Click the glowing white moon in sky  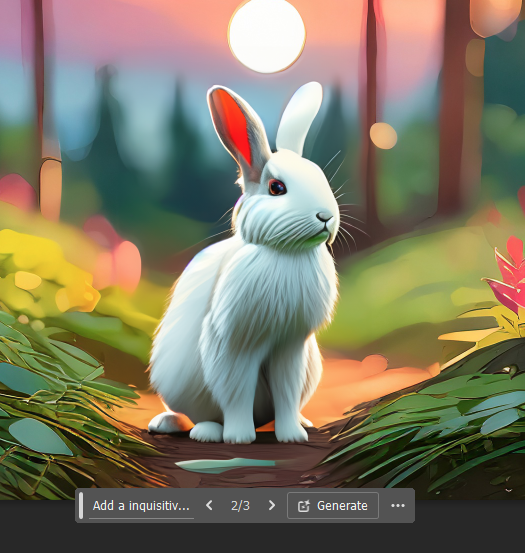tap(267, 35)
